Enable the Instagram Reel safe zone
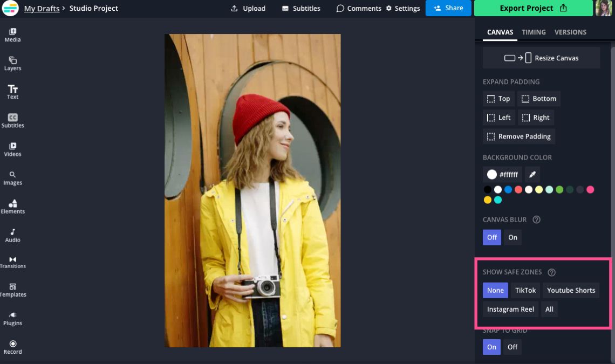This screenshot has height=364, width=615. click(510, 309)
